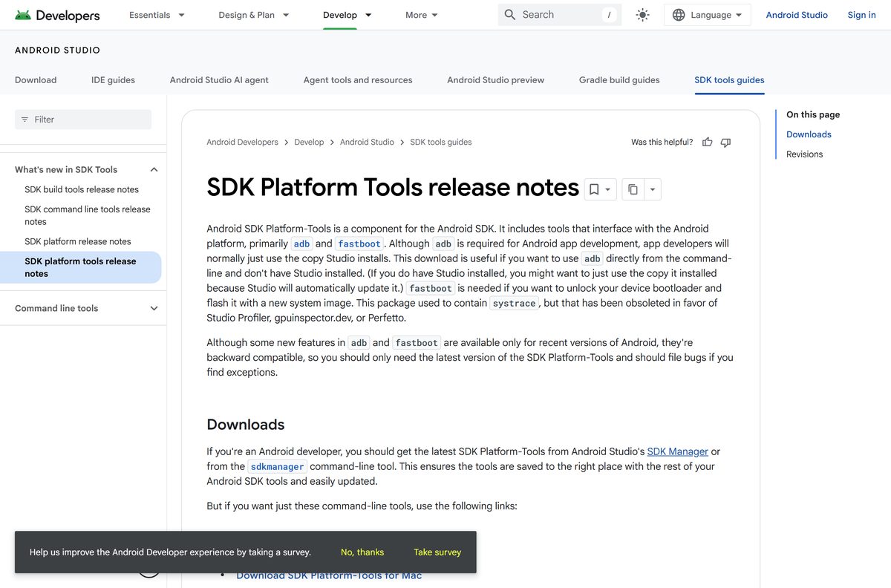Image resolution: width=891 pixels, height=588 pixels.
Task: Open the SDK Manager link
Action: point(678,451)
